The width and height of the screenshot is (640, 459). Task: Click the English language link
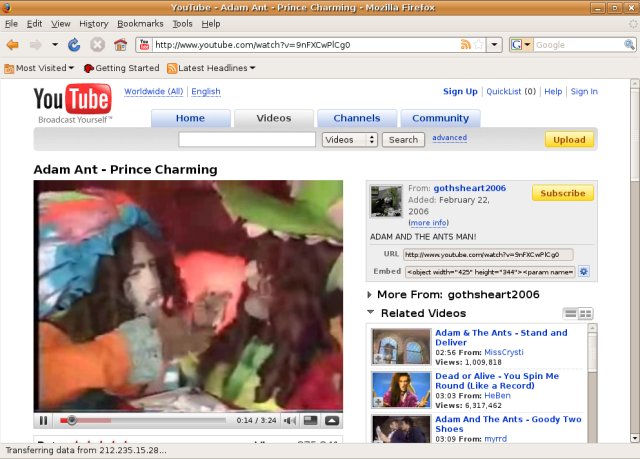pyautogui.click(x=206, y=91)
